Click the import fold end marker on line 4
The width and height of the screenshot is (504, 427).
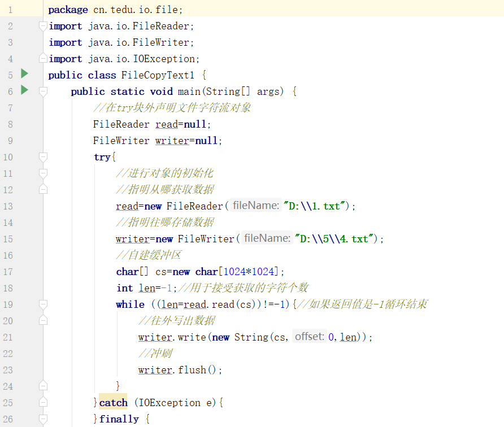point(43,59)
